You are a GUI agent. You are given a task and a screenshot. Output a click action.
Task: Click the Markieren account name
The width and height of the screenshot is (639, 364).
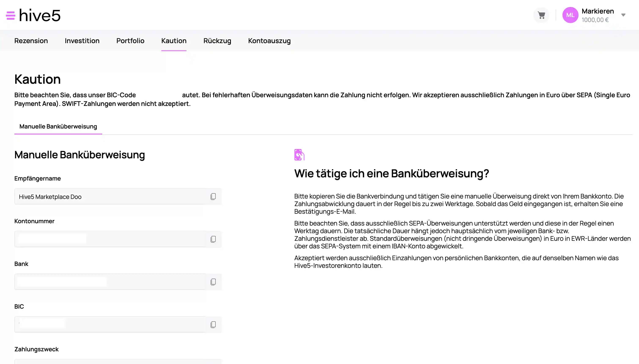[x=598, y=11]
